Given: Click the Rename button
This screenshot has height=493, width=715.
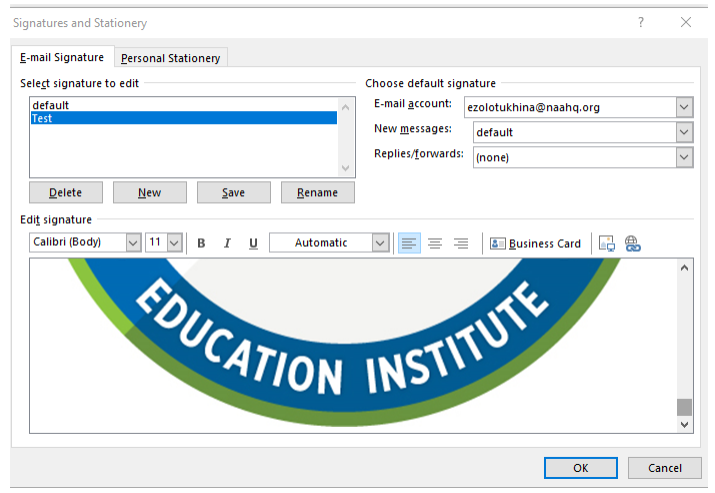Looking at the screenshot, I should click(x=317, y=192).
